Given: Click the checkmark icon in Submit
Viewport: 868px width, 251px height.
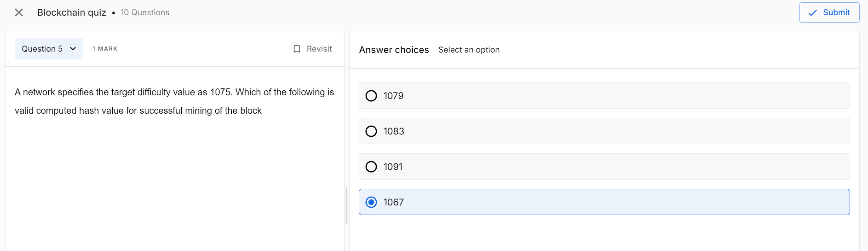Looking at the screenshot, I should pyautogui.click(x=813, y=13).
